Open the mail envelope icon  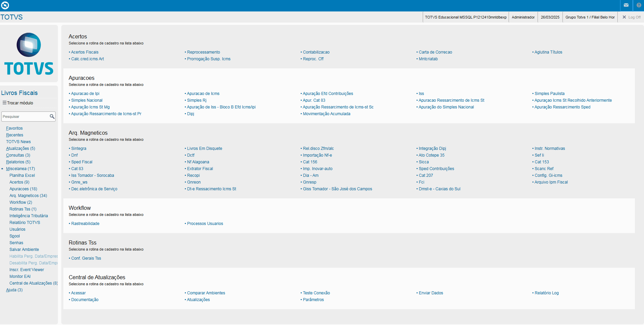(x=626, y=5)
